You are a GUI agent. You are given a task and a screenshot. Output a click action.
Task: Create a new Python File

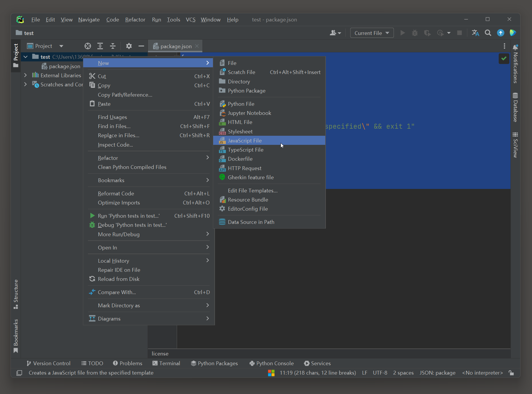point(269,104)
